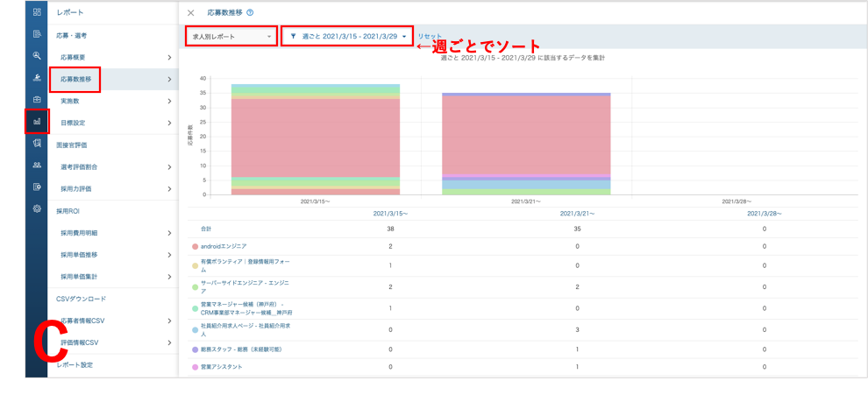Click the document list icon in the sidebar
The image size is (868, 409).
coord(37,33)
